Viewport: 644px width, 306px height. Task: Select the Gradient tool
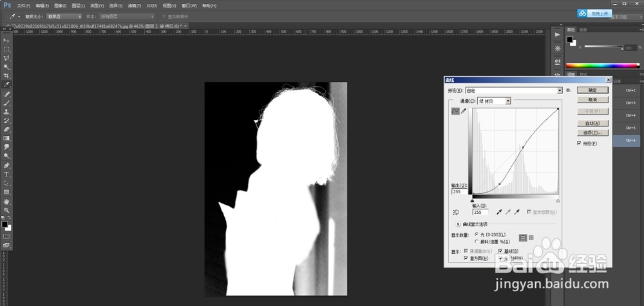click(x=6, y=139)
